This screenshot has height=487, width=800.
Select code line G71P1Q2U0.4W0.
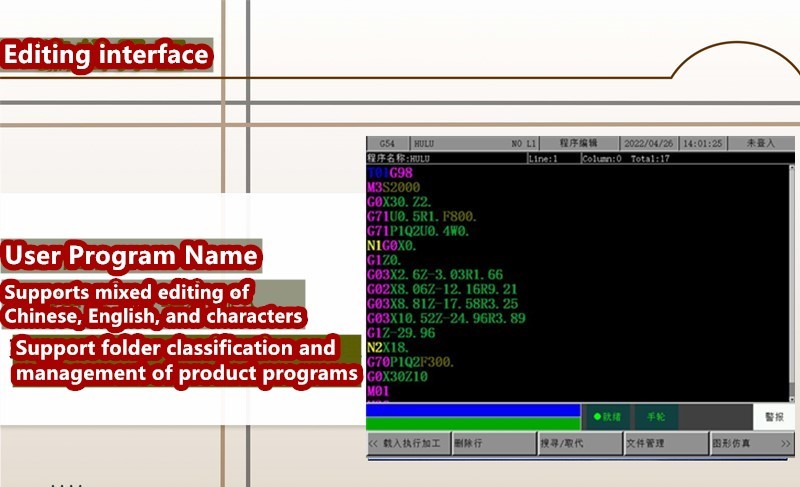pos(418,231)
